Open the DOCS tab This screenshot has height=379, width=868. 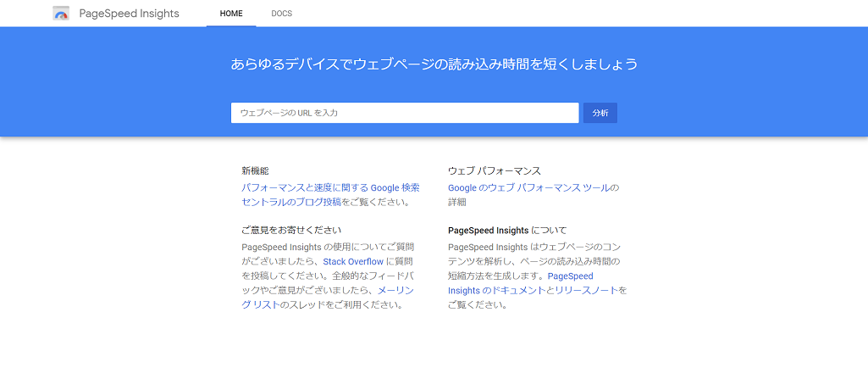click(x=282, y=14)
